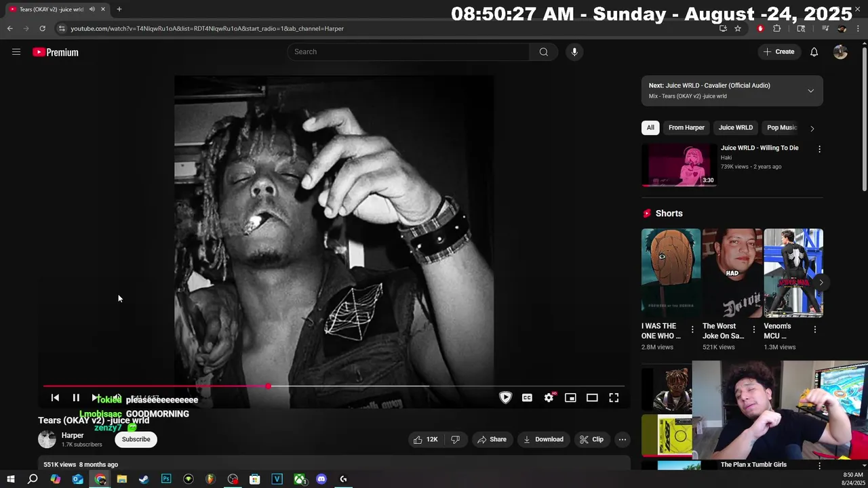Select the Juice WRLD filter chip

pos(736,127)
